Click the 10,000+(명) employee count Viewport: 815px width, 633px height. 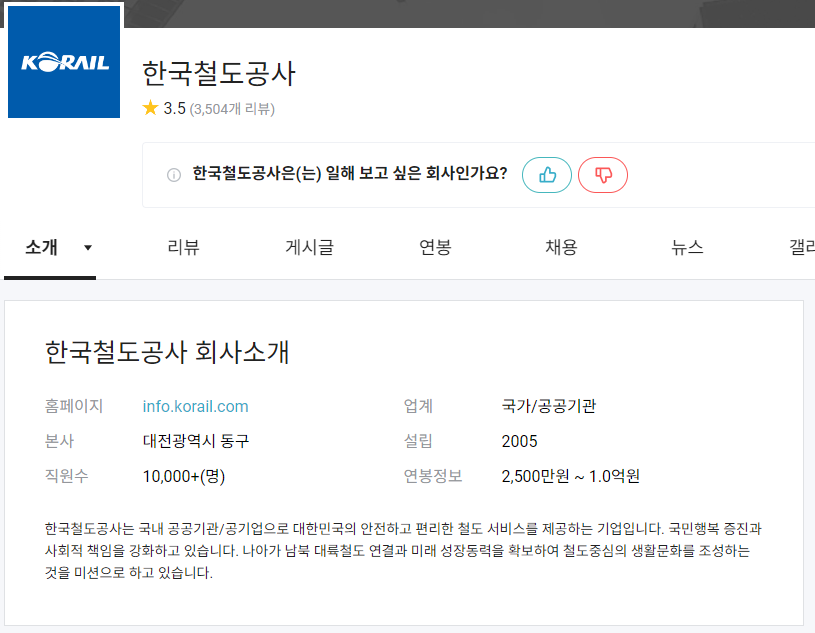tap(184, 477)
